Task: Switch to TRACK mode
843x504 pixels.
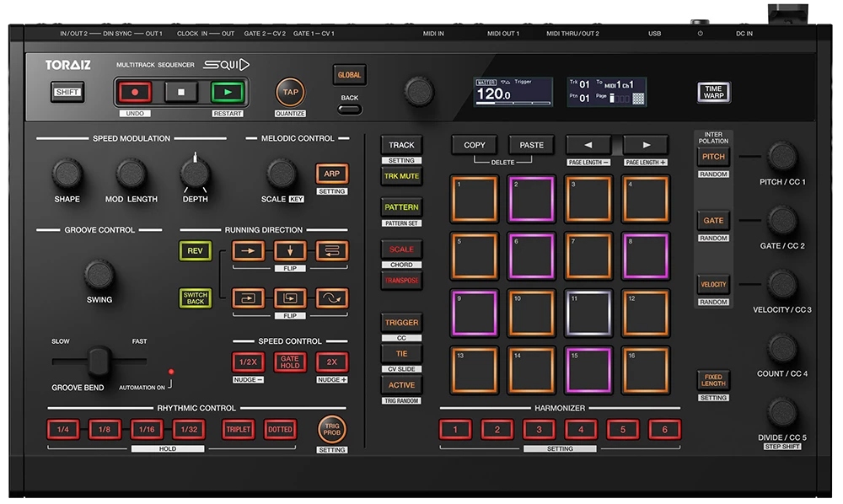Action: pos(401,145)
